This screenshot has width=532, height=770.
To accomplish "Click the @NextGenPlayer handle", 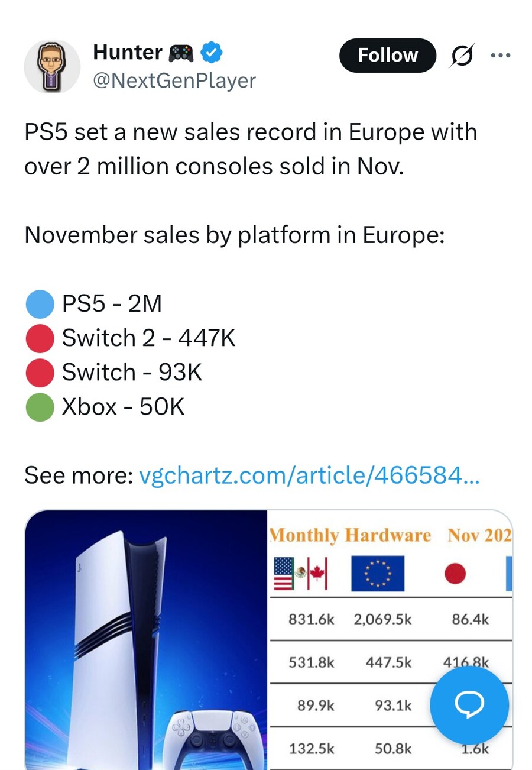I will point(174,80).
